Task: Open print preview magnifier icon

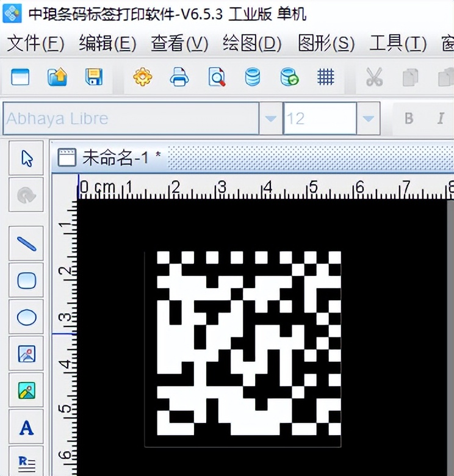Action: [x=217, y=77]
